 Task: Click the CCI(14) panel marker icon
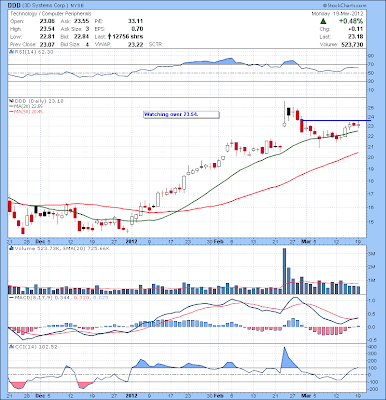pyautogui.click(x=11, y=347)
